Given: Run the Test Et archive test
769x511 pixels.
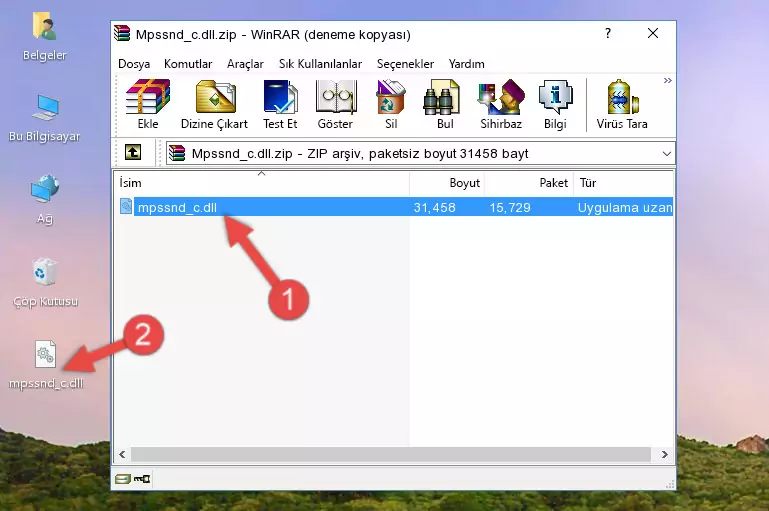Looking at the screenshot, I should click(x=280, y=104).
